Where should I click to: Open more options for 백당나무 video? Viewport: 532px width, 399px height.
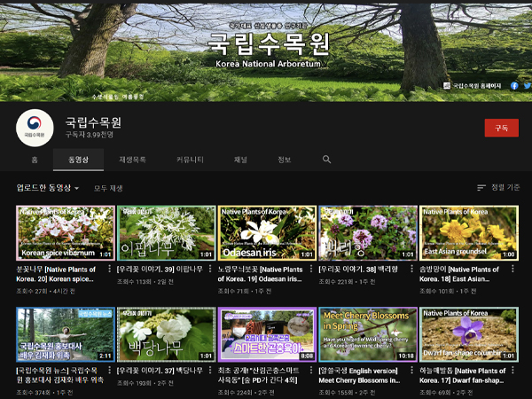coord(210,370)
